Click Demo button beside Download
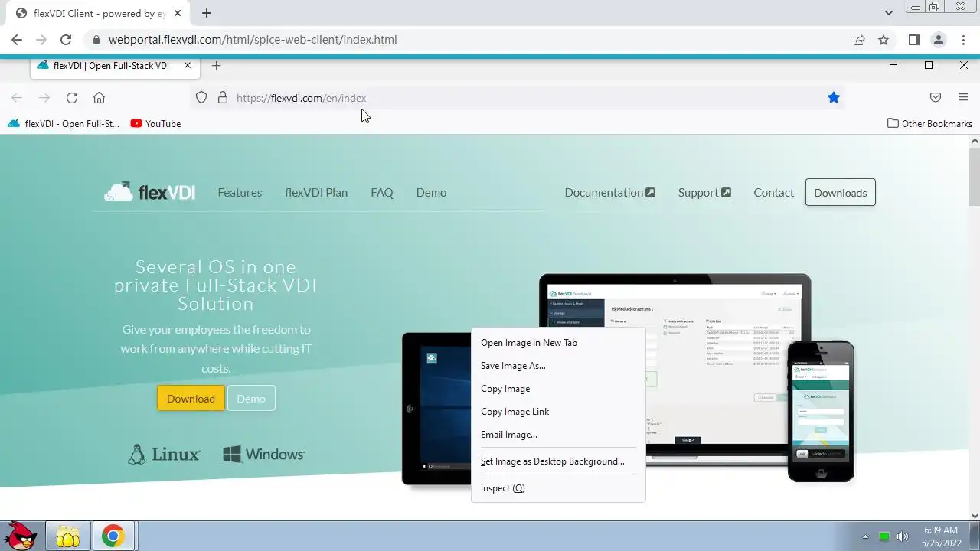The width and height of the screenshot is (980, 551). (251, 399)
